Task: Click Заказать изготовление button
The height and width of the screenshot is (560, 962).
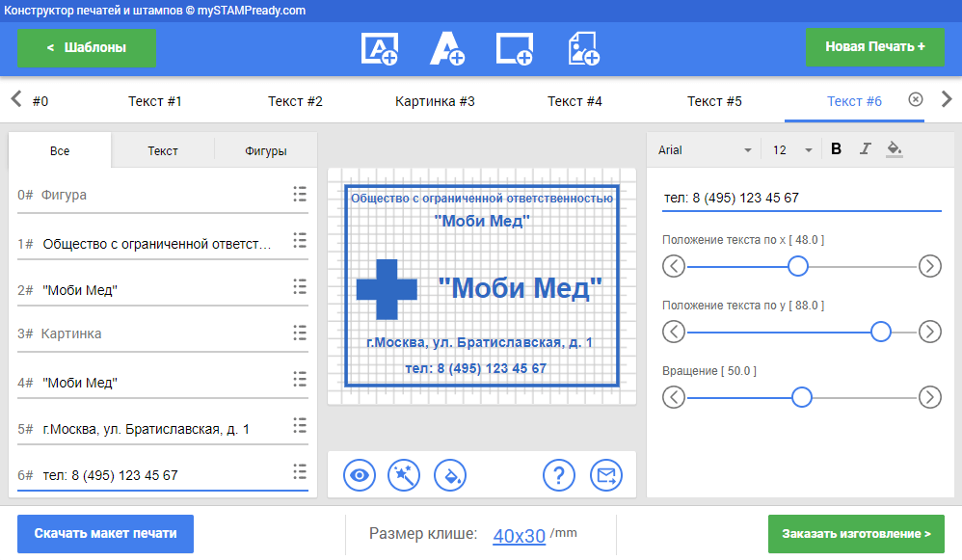Action: 857,534
